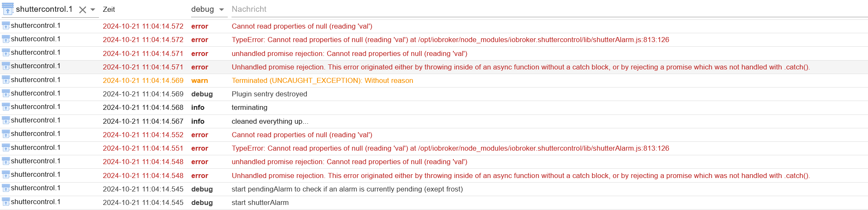This screenshot has width=868, height=210.
Task: Open the source adapter filter dropdown arrow
Action: pyautogui.click(x=93, y=10)
